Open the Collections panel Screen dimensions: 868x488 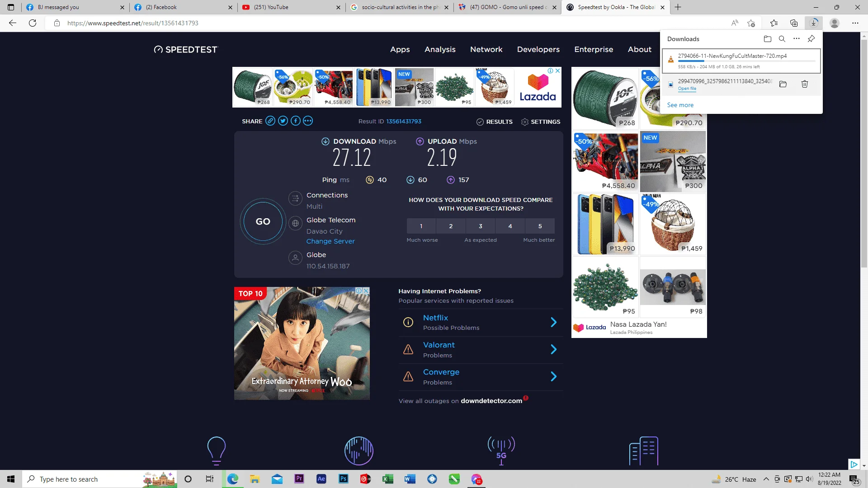[x=794, y=23]
